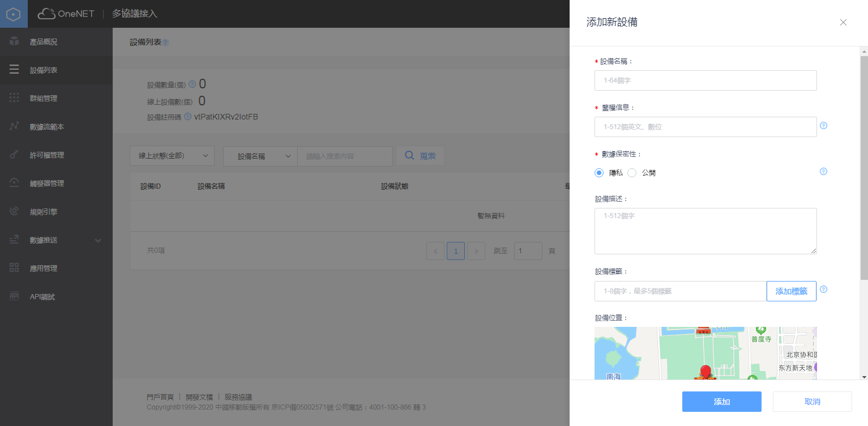868x426 pixels.
Task: Click help icon next to 數據保密性 options
Action: [823, 171]
